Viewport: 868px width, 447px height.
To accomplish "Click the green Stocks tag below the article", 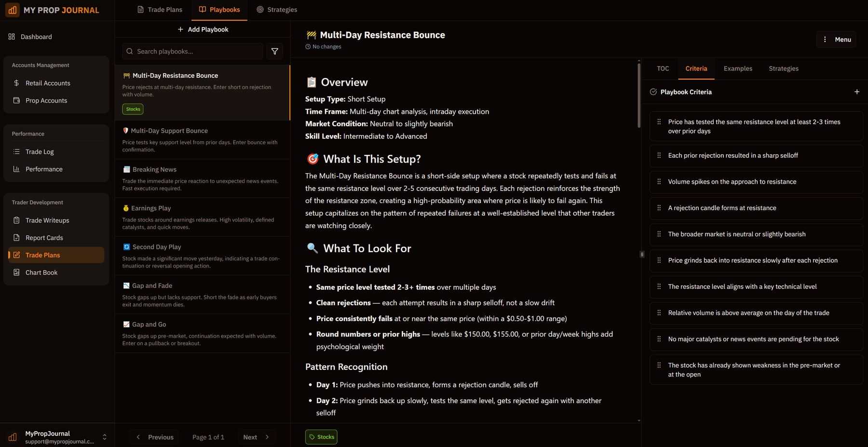I will point(321,437).
